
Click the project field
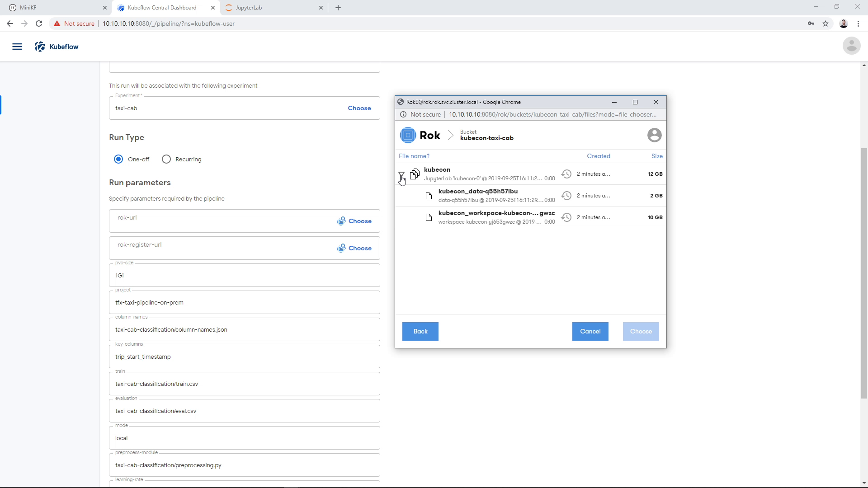[244, 302]
